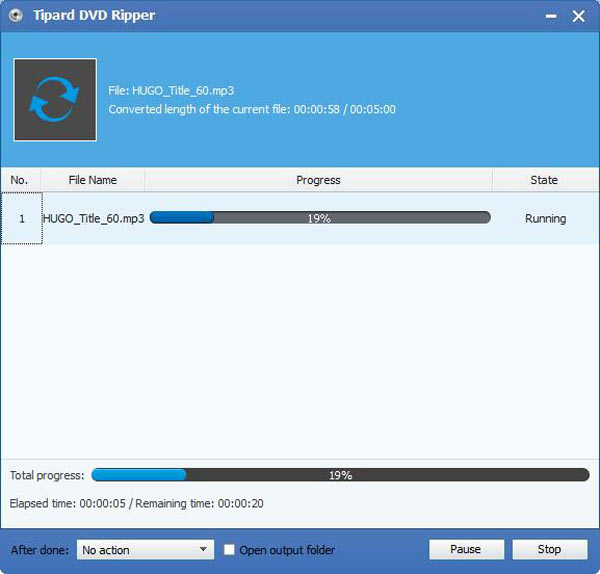Click the Running state text
Screen dimensions: 600x574
[x=545, y=219]
